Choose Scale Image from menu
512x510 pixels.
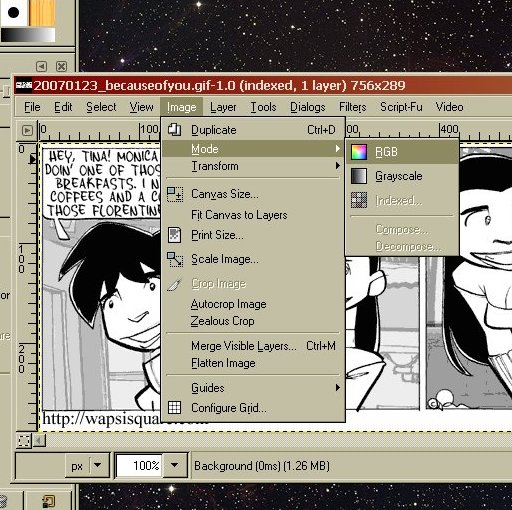[x=253, y=259]
